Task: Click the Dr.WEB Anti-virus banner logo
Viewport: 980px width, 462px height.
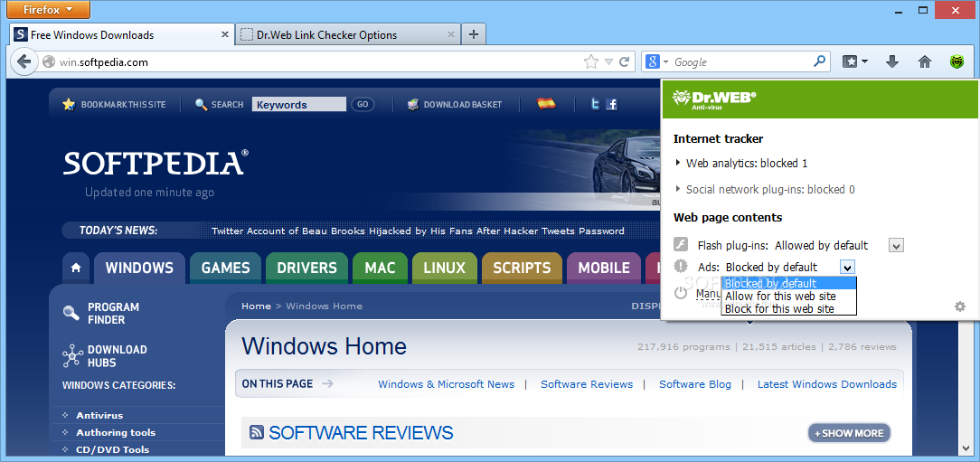Action: [x=714, y=99]
